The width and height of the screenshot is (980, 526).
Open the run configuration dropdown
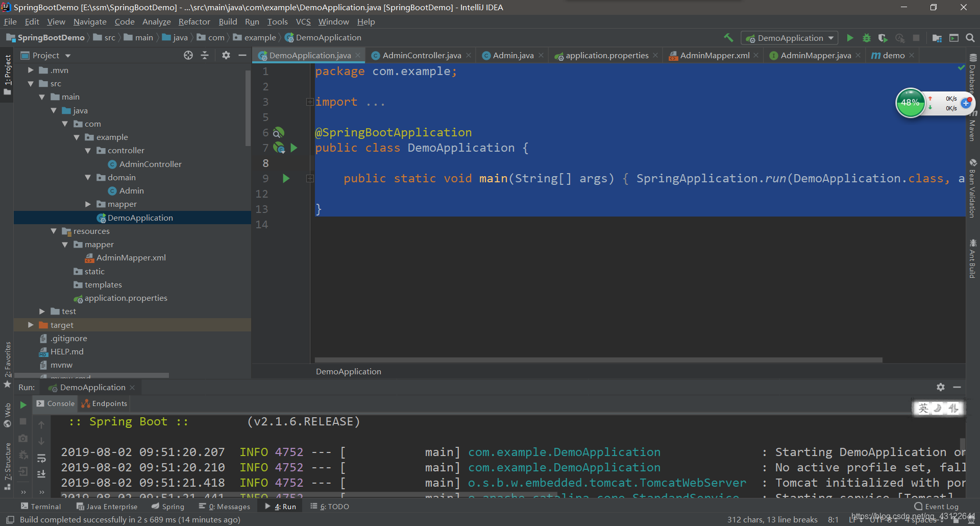(x=790, y=38)
